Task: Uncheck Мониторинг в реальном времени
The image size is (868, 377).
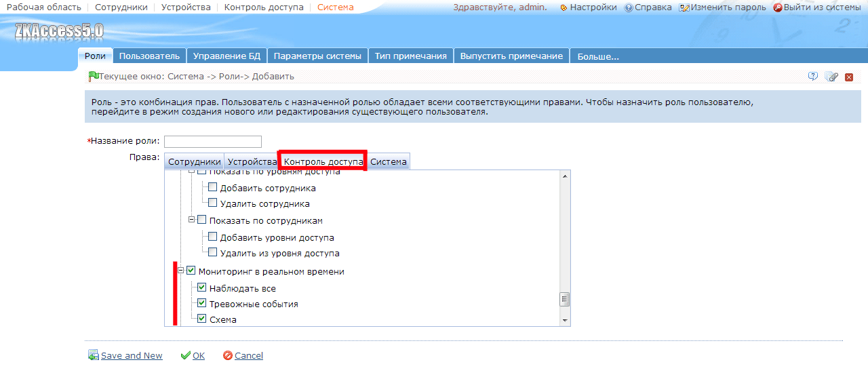Action: 191,271
